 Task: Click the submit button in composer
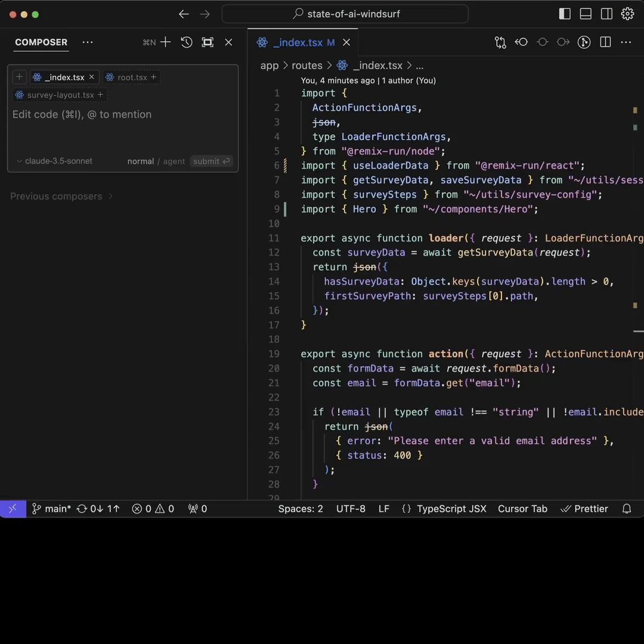[211, 161]
